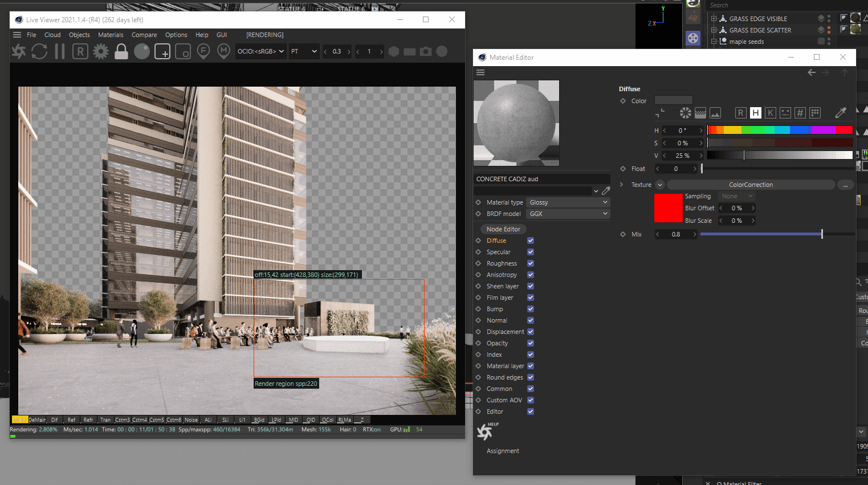Select HSV color mode (H)
This screenshot has width=868, height=485.
point(755,113)
